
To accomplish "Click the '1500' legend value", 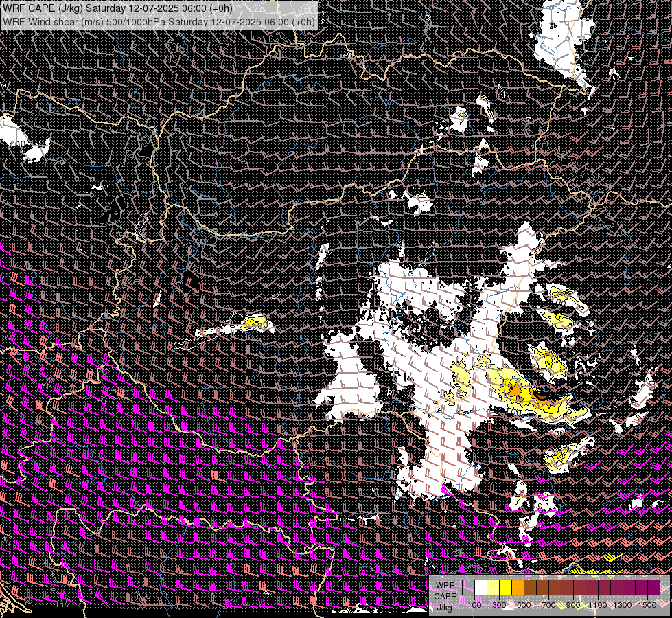I will point(647,605).
